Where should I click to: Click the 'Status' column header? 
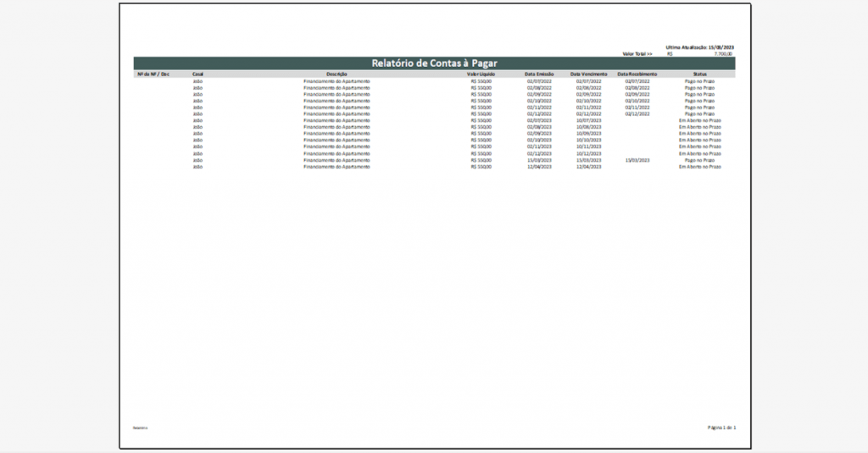point(699,75)
